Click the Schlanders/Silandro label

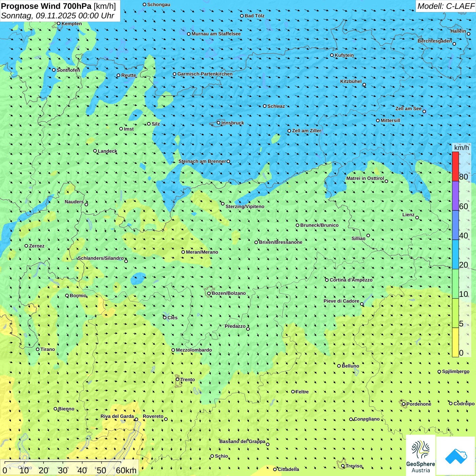click(101, 258)
